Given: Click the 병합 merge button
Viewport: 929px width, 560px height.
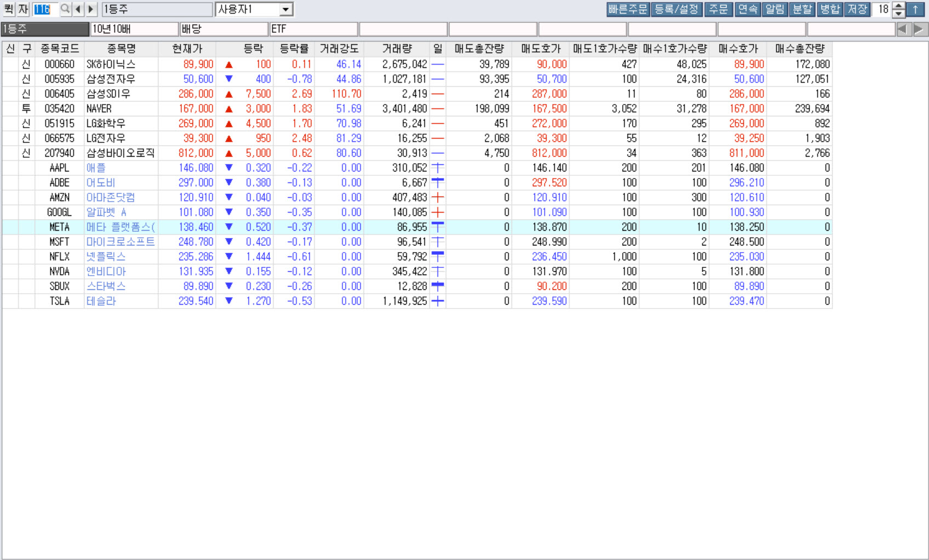Looking at the screenshot, I should tap(830, 9).
